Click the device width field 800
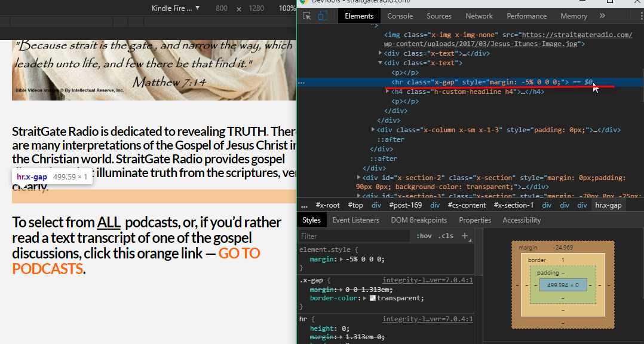644x344 pixels. (222, 8)
